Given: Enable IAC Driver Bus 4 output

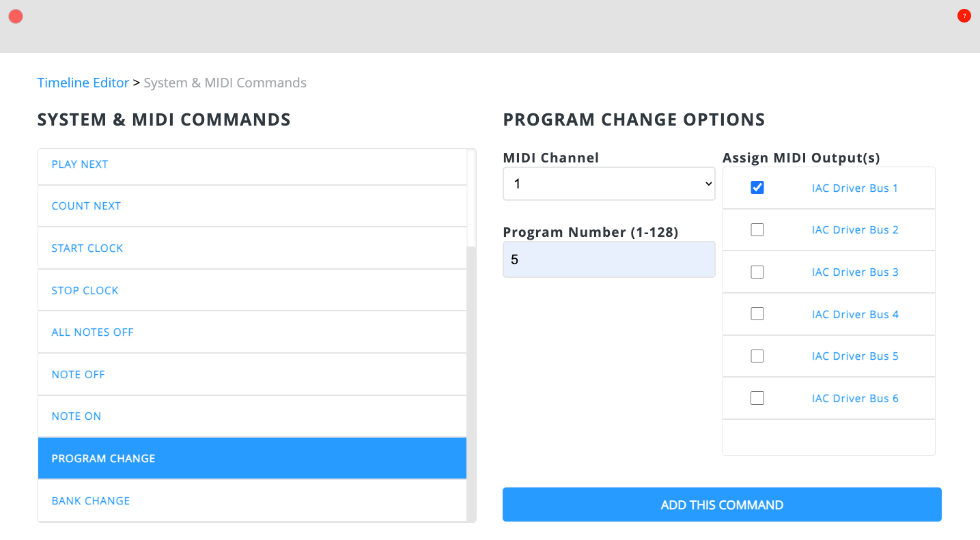Looking at the screenshot, I should pos(757,313).
